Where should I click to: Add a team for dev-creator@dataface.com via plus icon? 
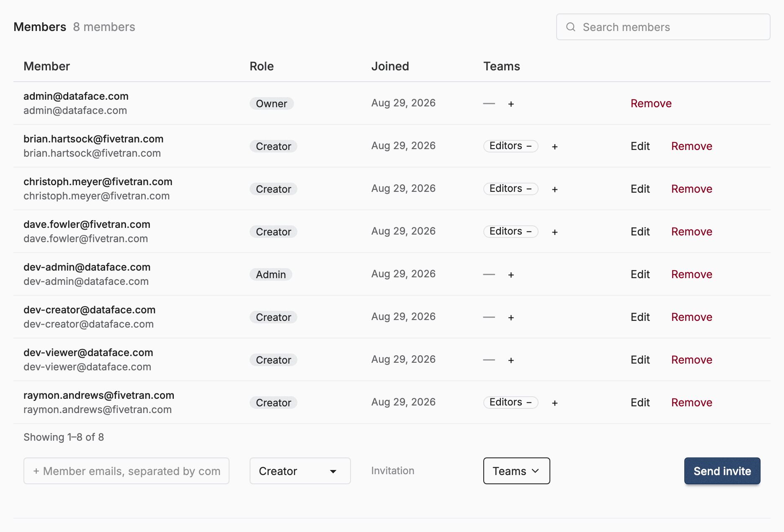tap(511, 318)
